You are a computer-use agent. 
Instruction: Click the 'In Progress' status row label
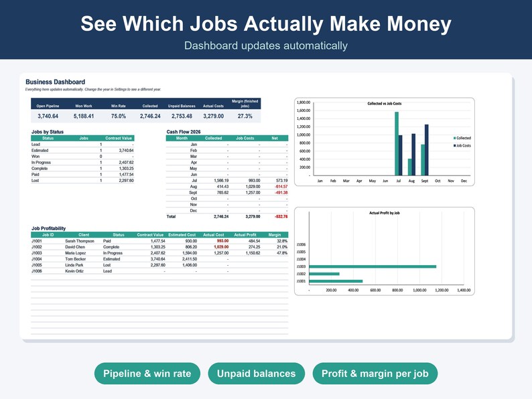coord(41,163)
